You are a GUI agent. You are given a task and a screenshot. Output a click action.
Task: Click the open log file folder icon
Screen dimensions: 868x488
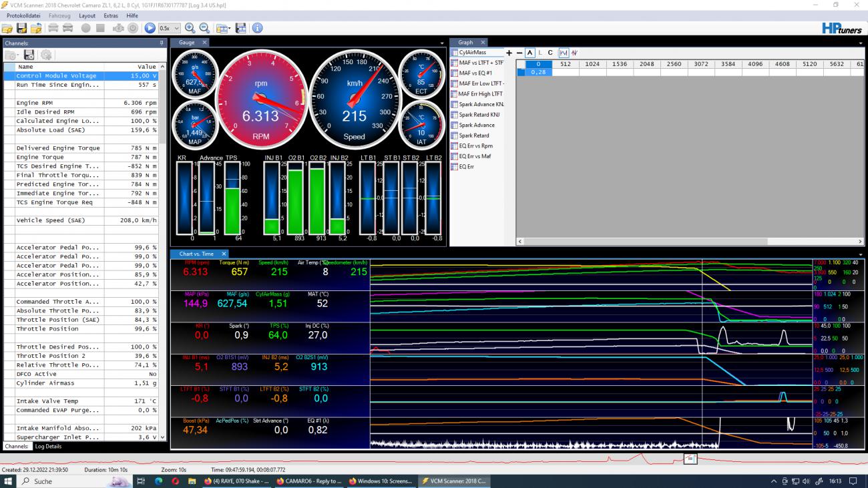[x=7, y=28]
